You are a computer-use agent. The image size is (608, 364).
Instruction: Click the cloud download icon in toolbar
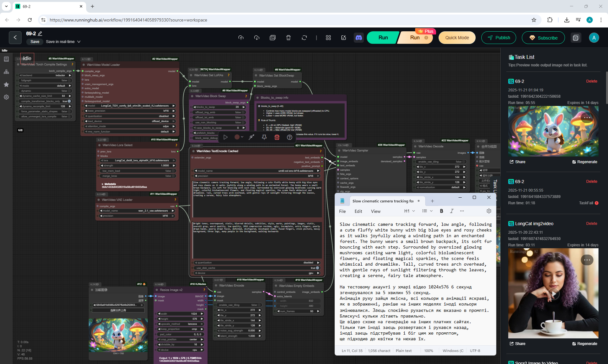click(x=257, y=38)
